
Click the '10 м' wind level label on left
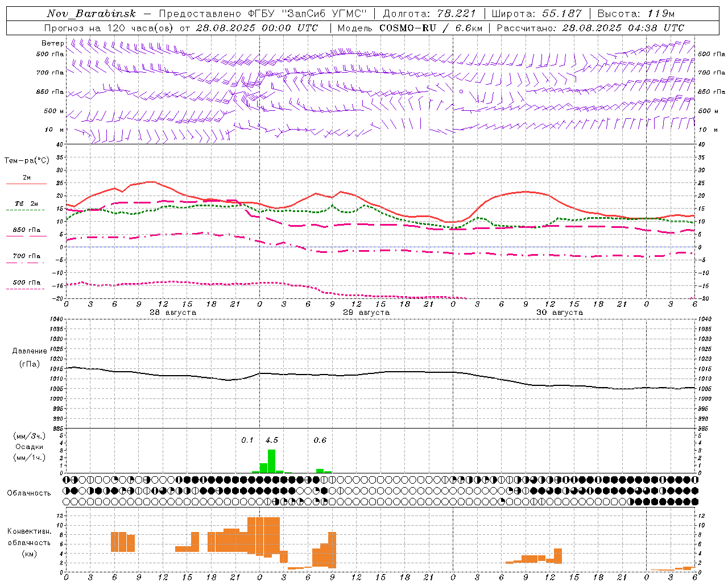(x=55, y=130)
